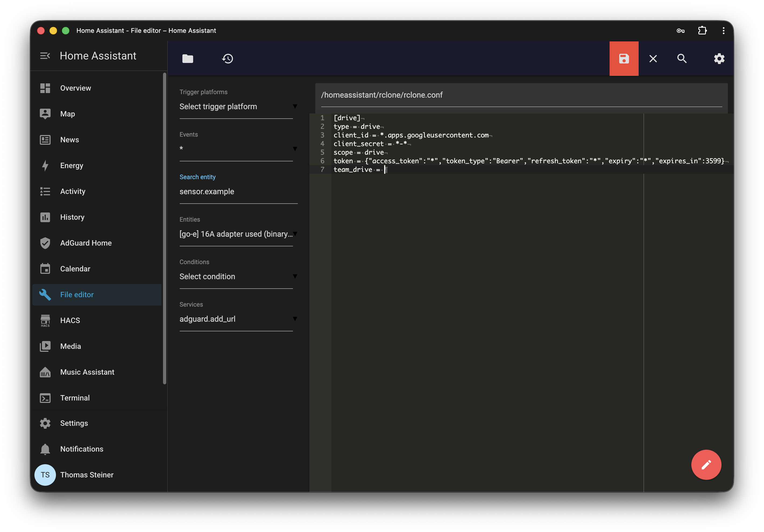Open Calendar from the sidebar
Viewport: 764px width, 532px height.
(x=97, y=269)
